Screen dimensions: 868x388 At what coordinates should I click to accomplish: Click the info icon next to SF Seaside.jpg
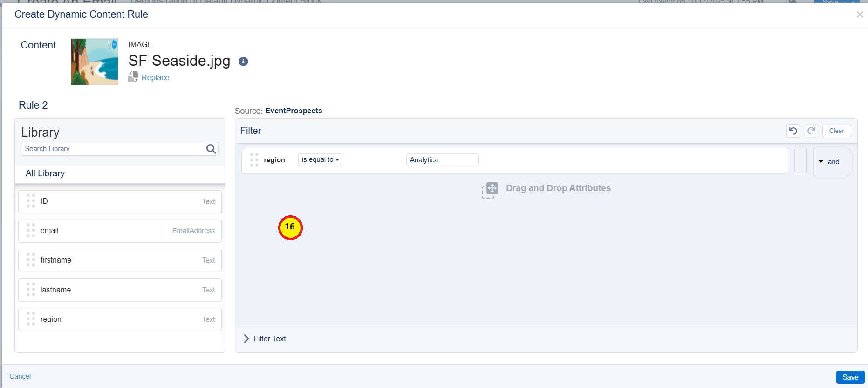[x=243, y=62]
